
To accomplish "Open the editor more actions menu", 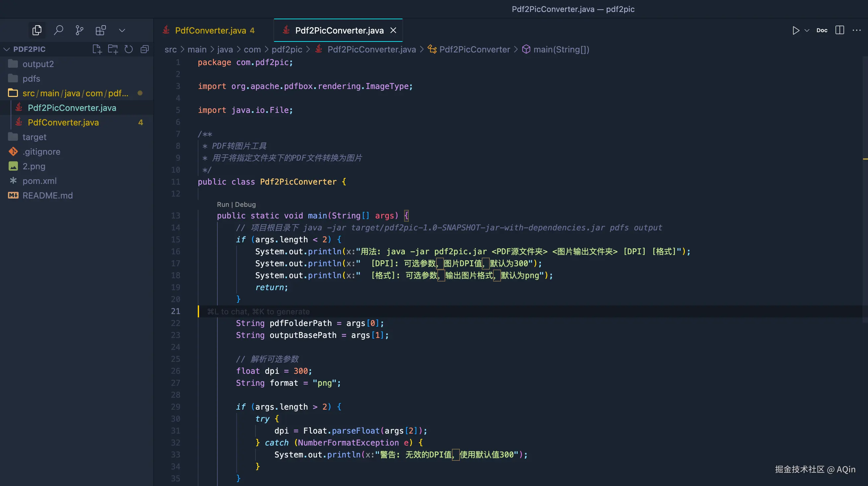I will pyautogui.click(x=856, y=30).
